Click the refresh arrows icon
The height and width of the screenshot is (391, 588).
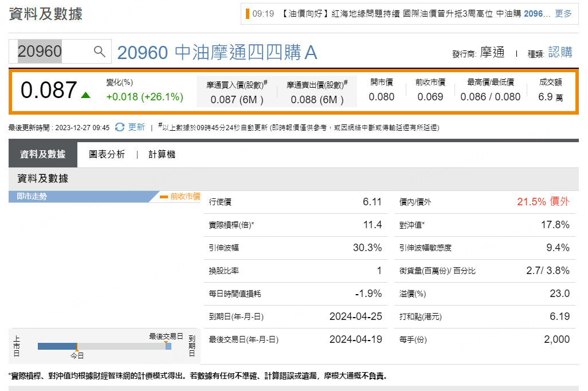[x=120, y=127]
